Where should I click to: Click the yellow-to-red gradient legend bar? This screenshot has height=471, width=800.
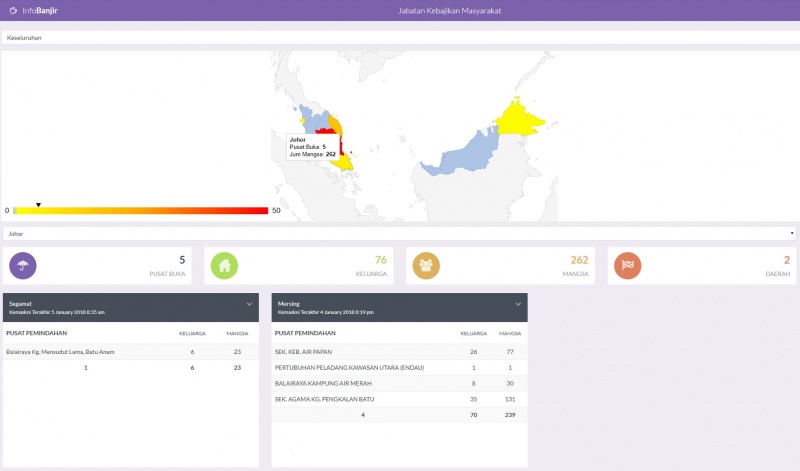click(140, 210)
